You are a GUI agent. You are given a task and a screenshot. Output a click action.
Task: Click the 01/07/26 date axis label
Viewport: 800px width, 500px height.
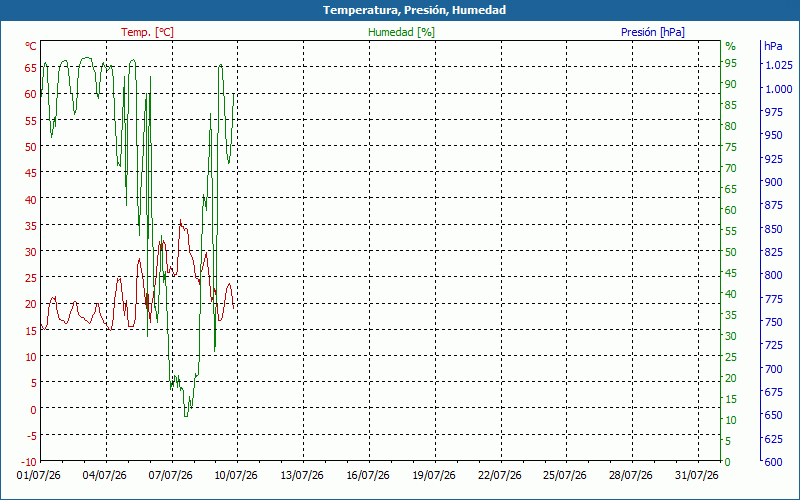point(39,476)
